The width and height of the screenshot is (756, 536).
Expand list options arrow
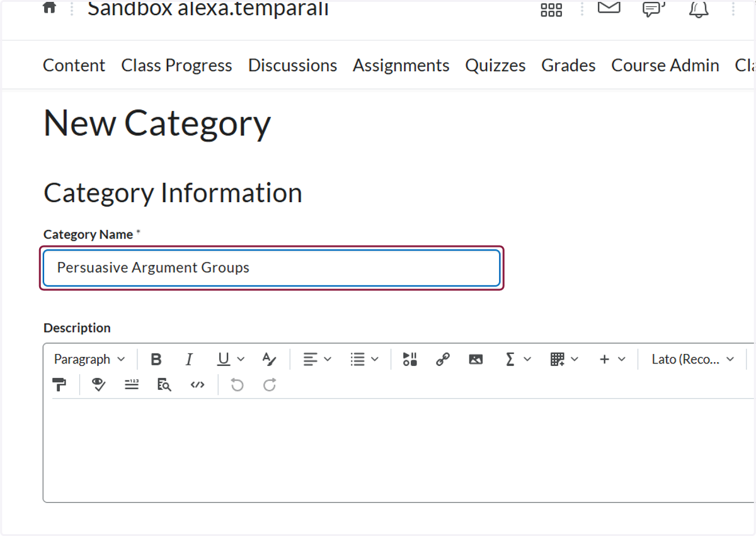point(375,360)
